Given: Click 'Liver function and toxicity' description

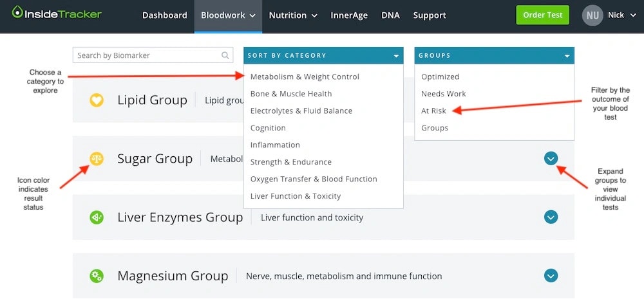Looking at the screenshot, I should pyautogui.click(x=312, y=217).
